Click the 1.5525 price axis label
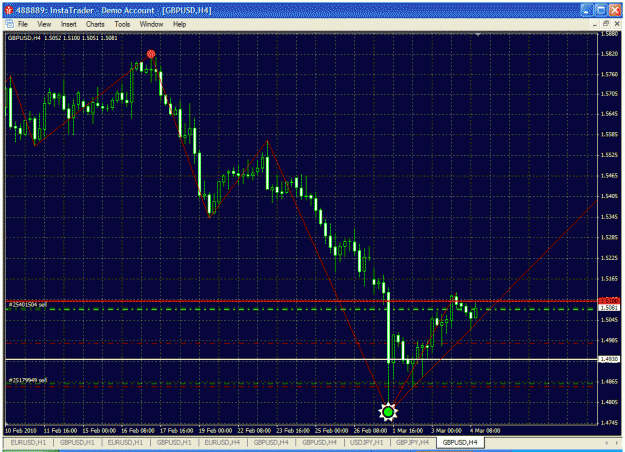This screenshot has width=625, height=452. pyautogui.click(x=609, y=155)
